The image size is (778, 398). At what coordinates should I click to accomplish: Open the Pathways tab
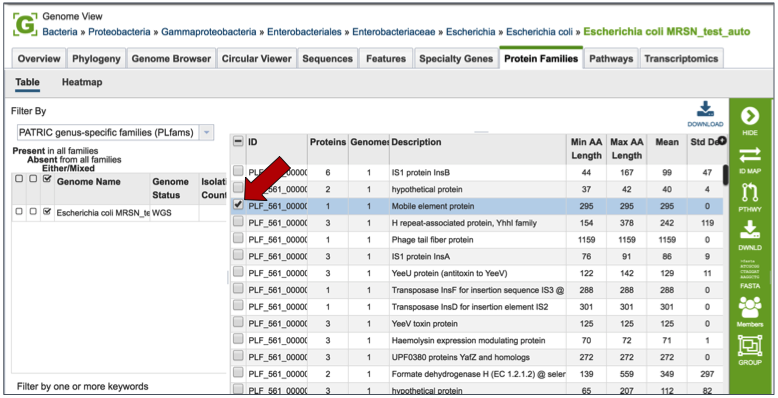pos(611,59)
